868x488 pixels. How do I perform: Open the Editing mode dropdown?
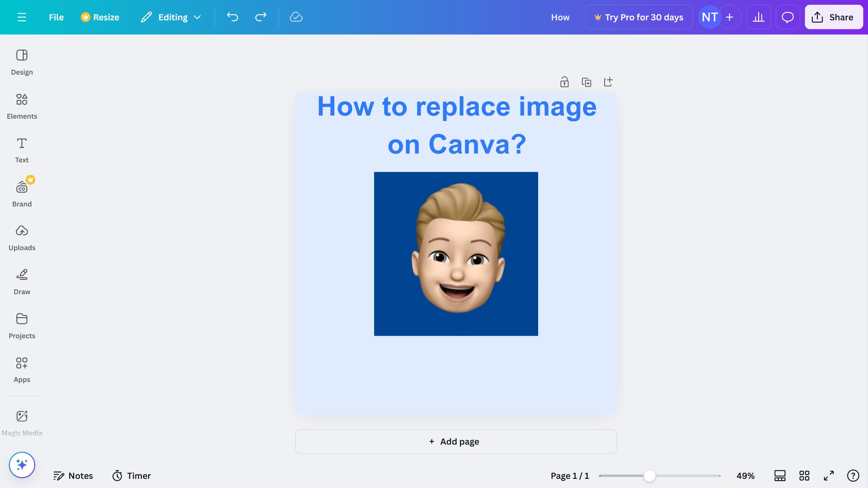(171, 17)
